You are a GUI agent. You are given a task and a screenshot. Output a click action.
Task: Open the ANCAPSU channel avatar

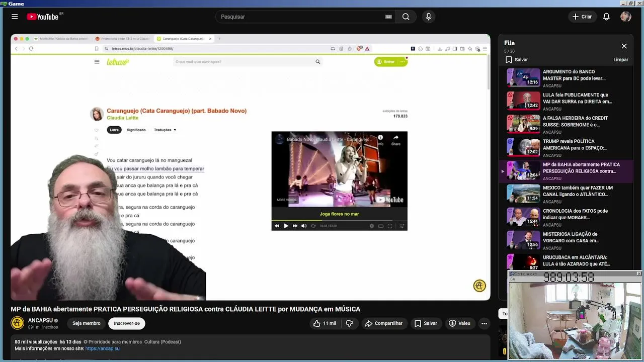[x=18, y=323]
